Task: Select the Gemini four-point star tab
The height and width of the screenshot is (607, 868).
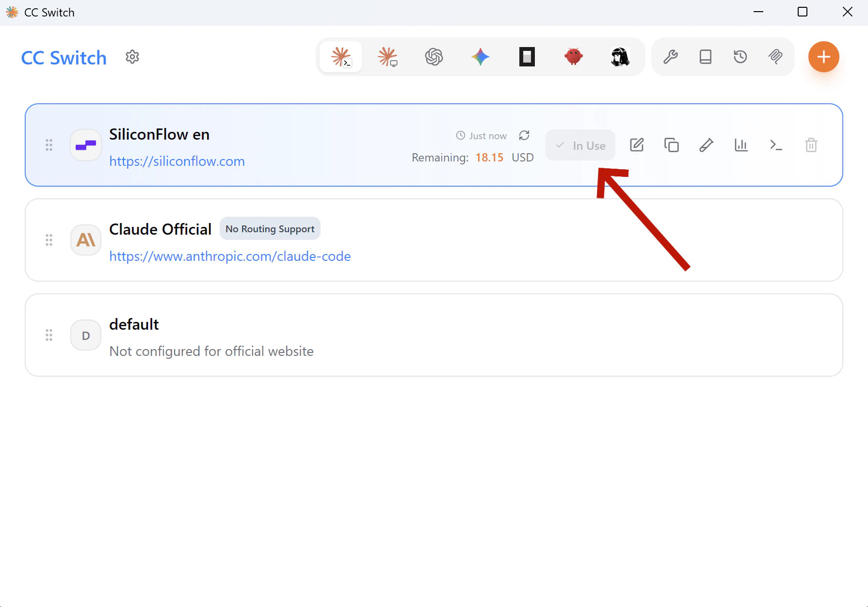Action: pyautogui.click(x=481, y=57)
